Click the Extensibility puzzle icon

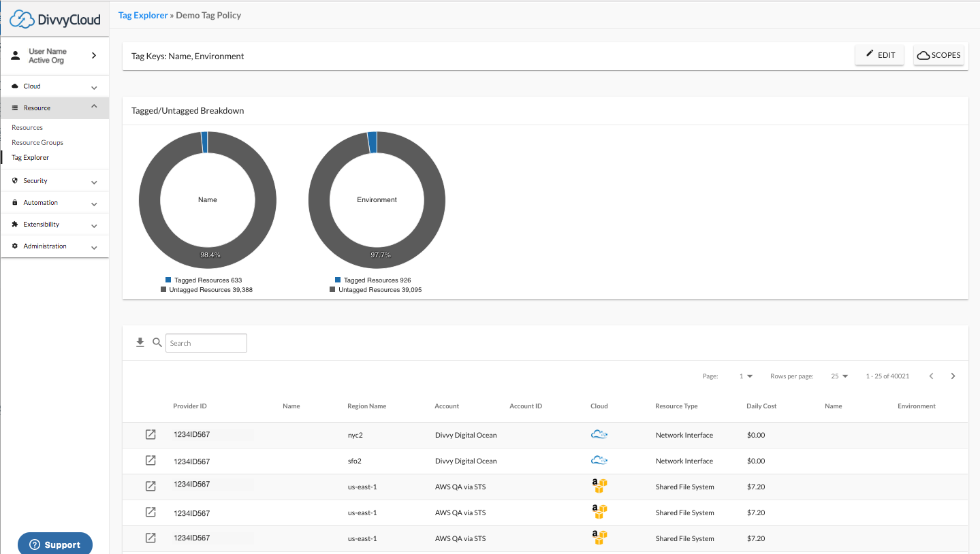point(15,225)
